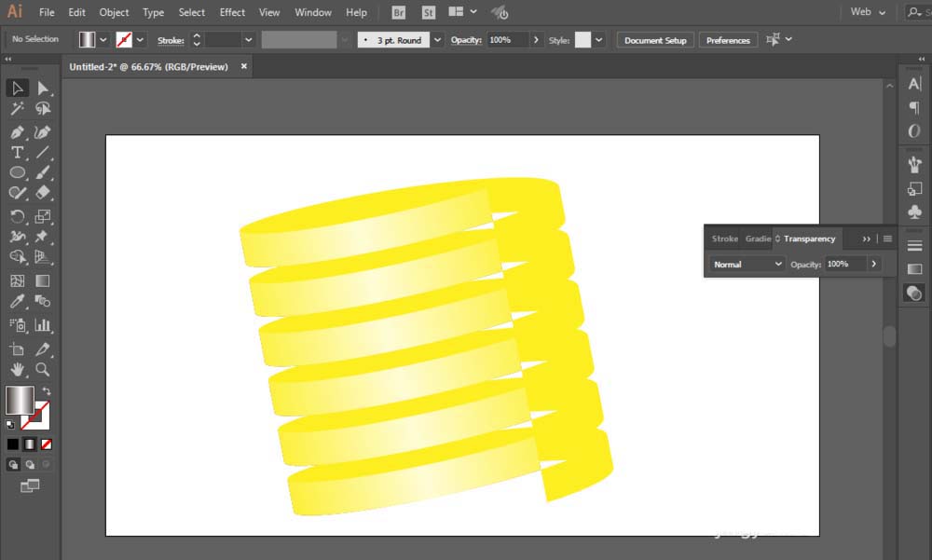Set paint mode to solid Color
The height and width of the screenshot is (560, 932).
[x=12, y=444]
